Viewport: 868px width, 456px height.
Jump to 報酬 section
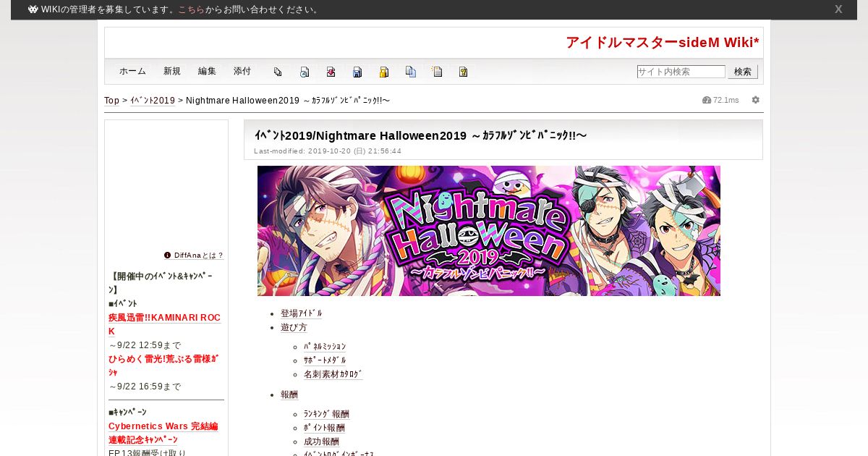pos(289,394)
